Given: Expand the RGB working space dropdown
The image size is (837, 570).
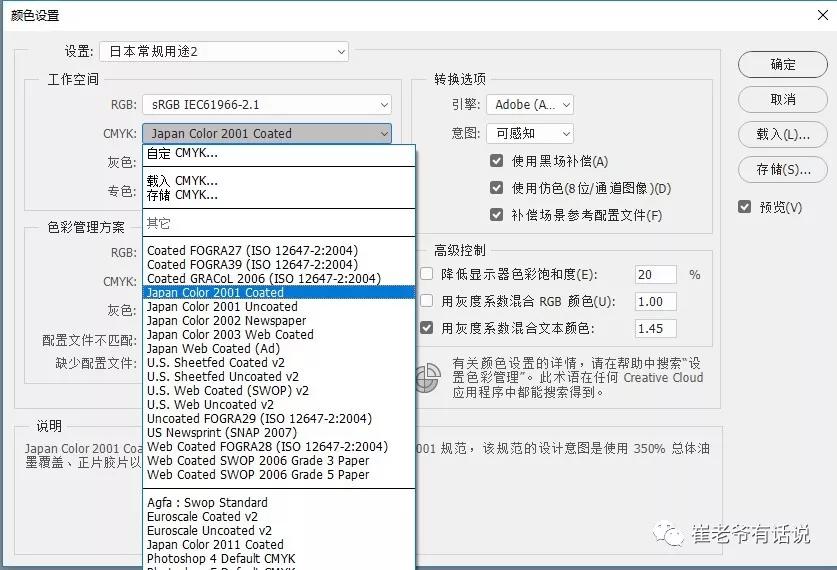Looking at the screenshot, I should [266, 104].
